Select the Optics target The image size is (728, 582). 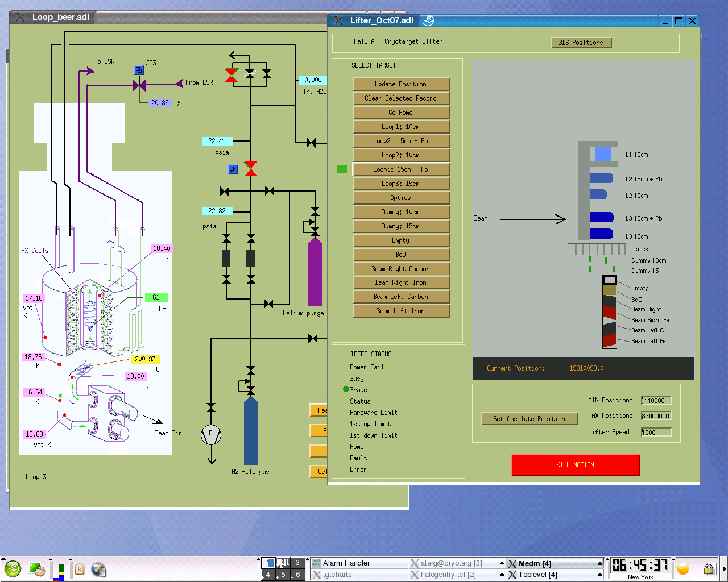tap(401, 198)
